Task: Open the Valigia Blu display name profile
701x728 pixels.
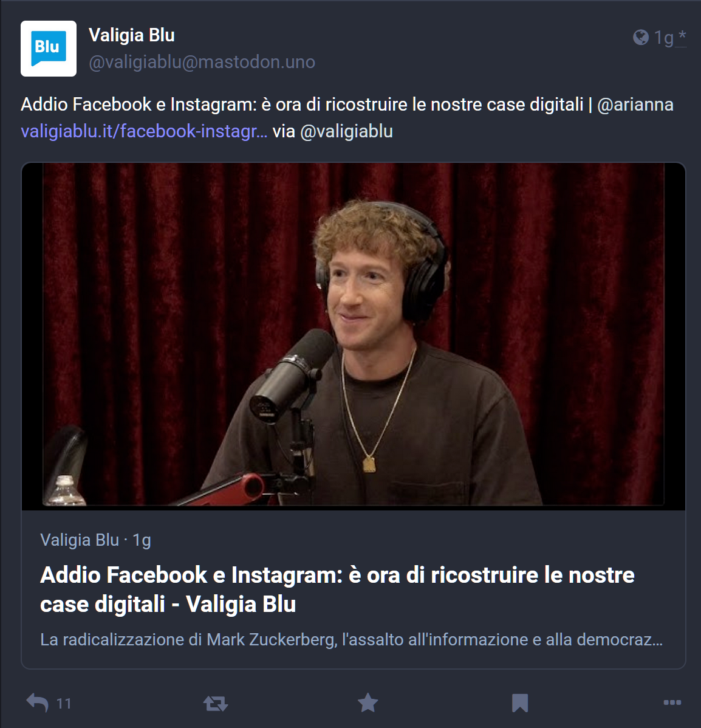Action: [132, 35]
